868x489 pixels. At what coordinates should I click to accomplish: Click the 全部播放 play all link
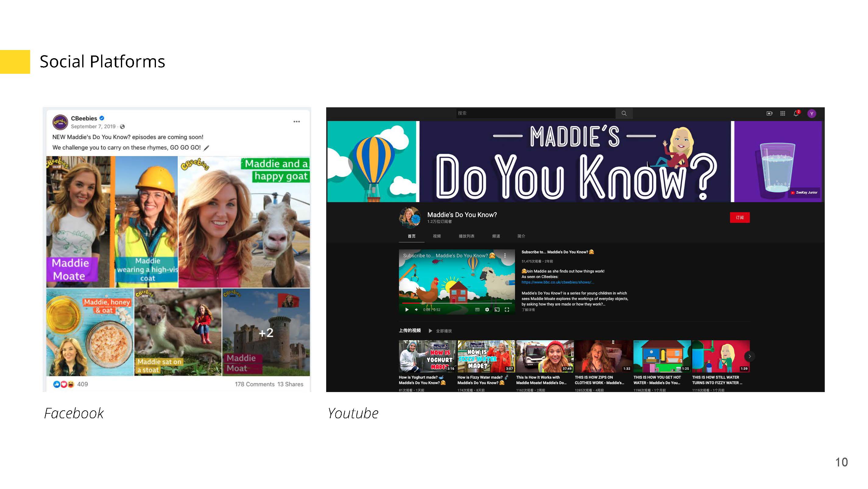point(444,331)
